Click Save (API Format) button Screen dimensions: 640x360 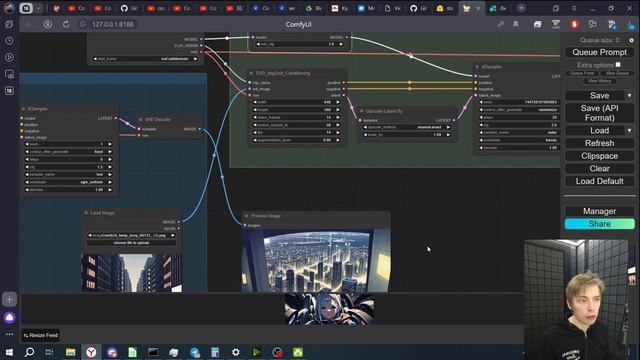pos(599,113)
